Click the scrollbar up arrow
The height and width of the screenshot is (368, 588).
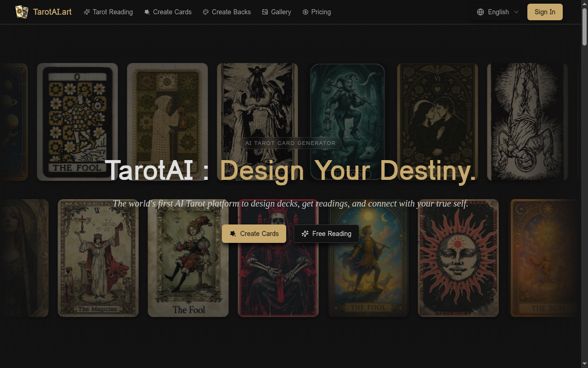(x=584, y=3)
